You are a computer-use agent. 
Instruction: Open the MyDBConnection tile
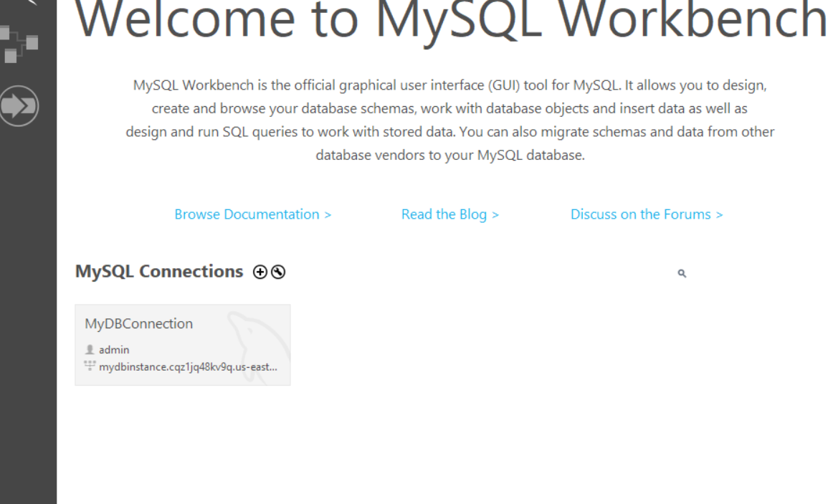tap(183, 345)
